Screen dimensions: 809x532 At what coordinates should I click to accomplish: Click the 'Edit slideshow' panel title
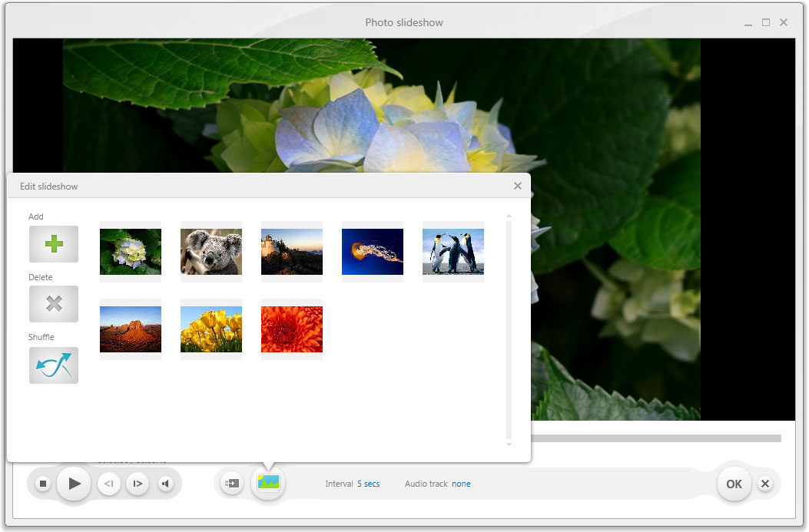tap(49, 186)
